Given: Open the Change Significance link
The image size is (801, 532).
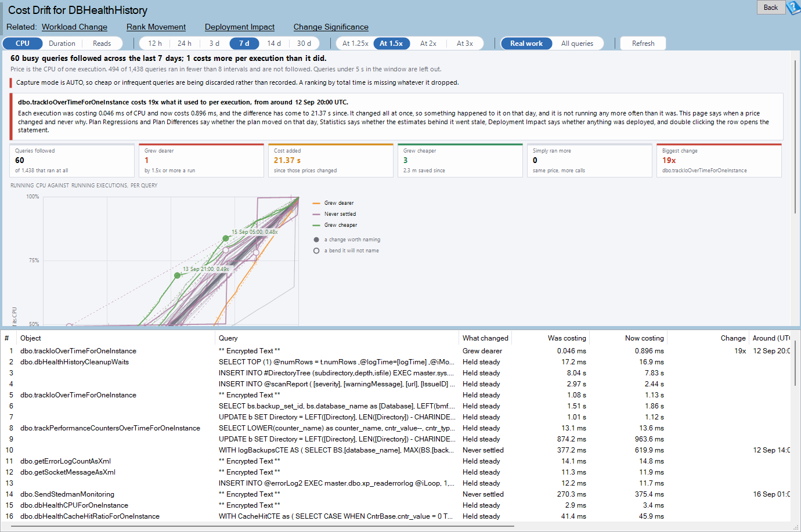Looking at the screenshot, I should [331, 27].
